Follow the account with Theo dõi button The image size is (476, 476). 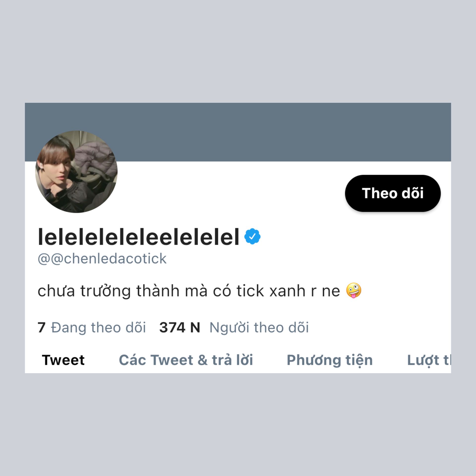[393, 193]
